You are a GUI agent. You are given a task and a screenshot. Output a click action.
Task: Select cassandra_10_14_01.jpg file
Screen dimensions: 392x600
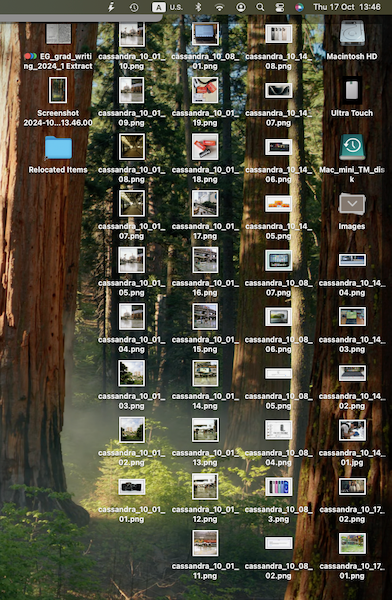(352, 430)
